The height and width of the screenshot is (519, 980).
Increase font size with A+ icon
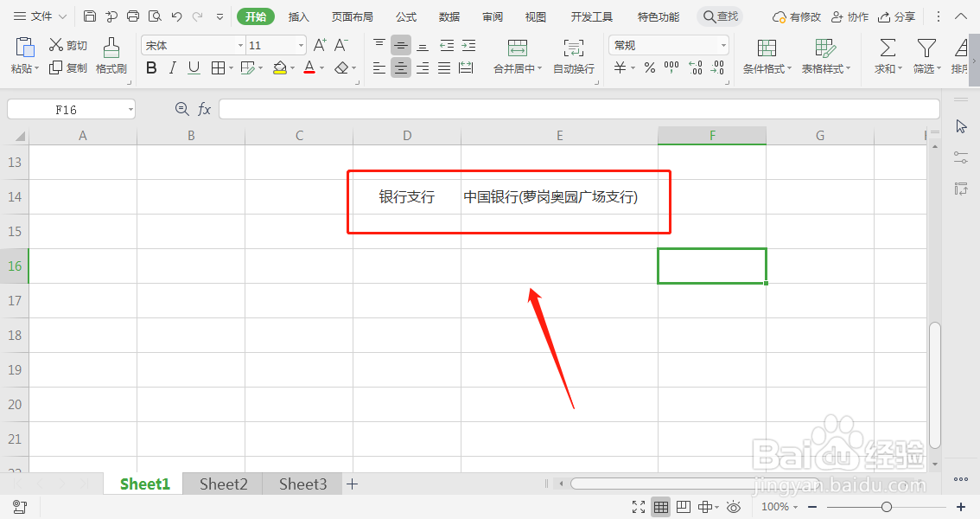320,45
